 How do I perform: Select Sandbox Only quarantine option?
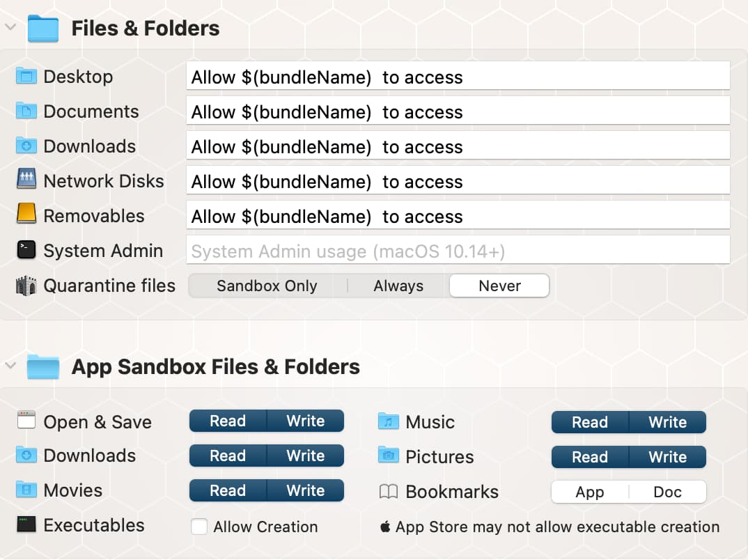tap(267, 286)
